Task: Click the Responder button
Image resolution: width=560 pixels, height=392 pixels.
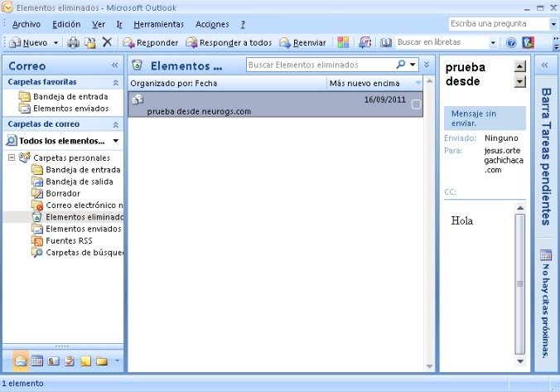Action: (x=151, y=43)
